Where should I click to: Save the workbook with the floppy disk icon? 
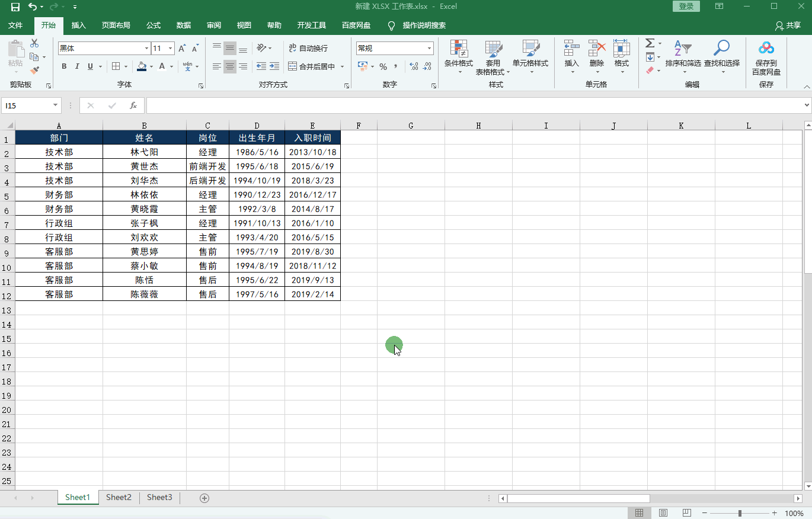(x=15, y=7)
